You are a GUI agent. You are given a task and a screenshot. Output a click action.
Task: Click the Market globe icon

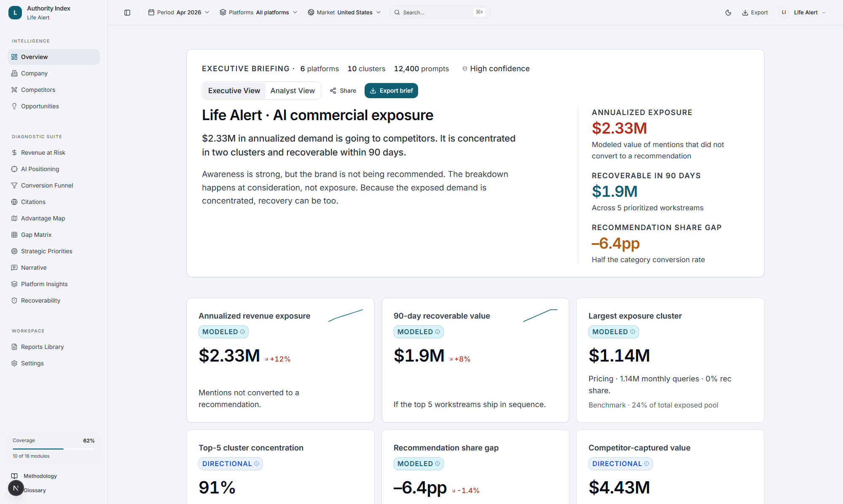pos(311,13)
